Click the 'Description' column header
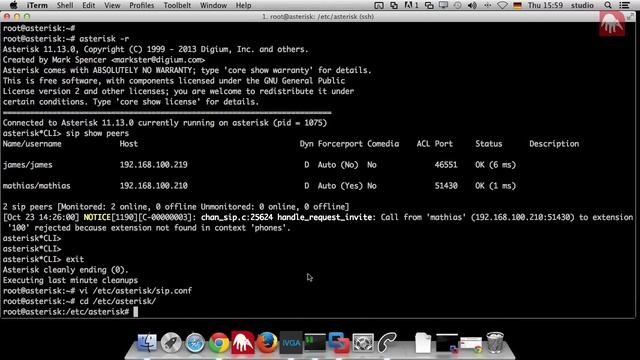The image size is (640, 360). pos(554,144)
